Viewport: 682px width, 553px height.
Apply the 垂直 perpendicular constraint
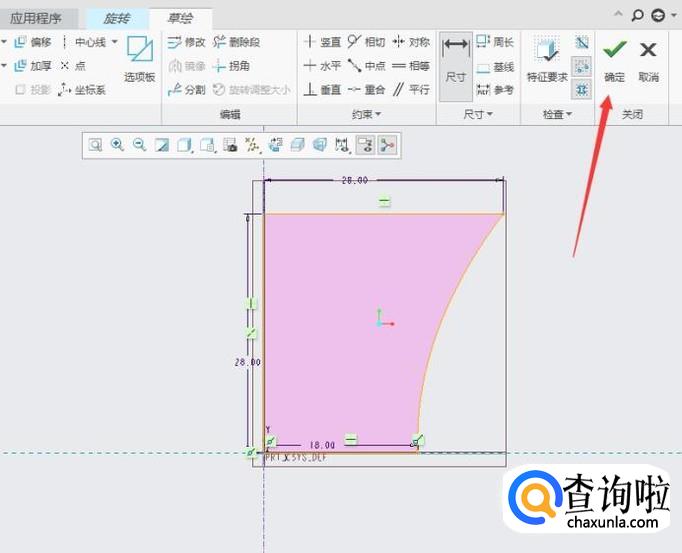(322, 90)
